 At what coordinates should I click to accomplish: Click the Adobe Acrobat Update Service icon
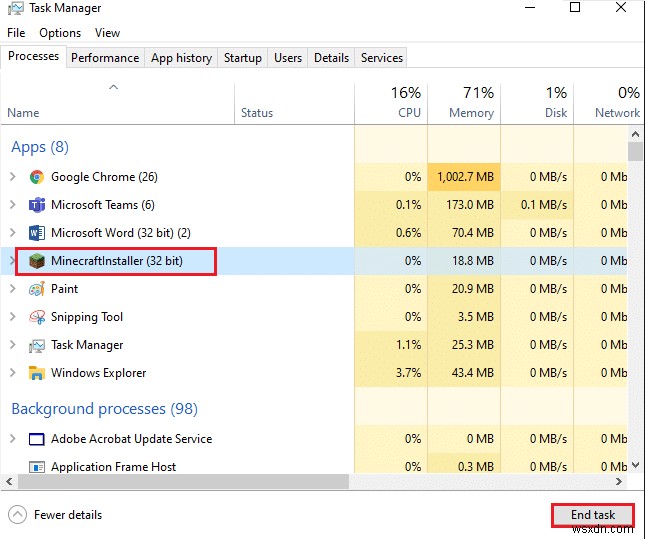point(37,439)
